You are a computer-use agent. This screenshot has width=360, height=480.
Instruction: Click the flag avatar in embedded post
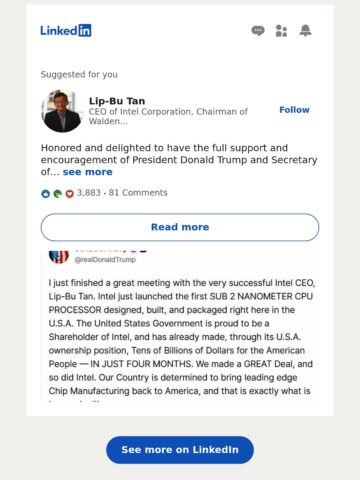tap(59, 256)
